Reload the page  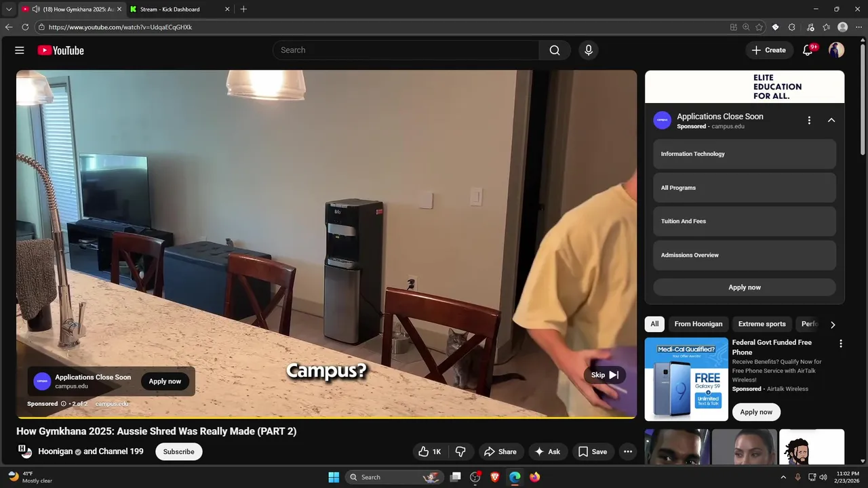pos(25,27)
